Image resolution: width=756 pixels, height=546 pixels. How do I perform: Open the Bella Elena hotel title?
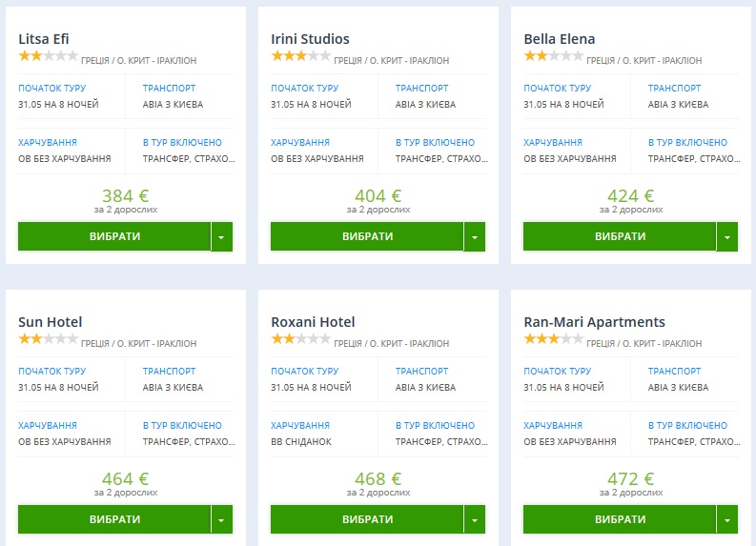tap(560, 39)
